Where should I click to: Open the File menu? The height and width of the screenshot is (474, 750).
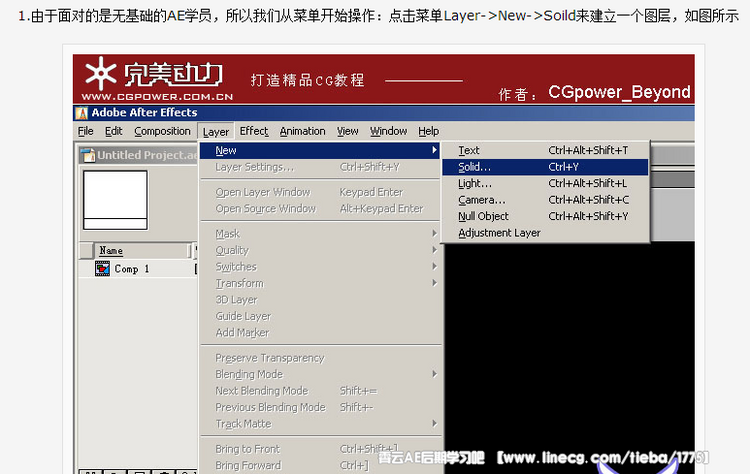click(86, 131)
